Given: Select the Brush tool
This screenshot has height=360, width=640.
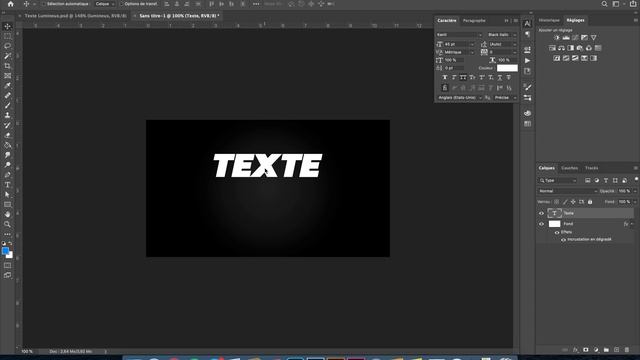Looking at the screenshot, I should 7,105.
